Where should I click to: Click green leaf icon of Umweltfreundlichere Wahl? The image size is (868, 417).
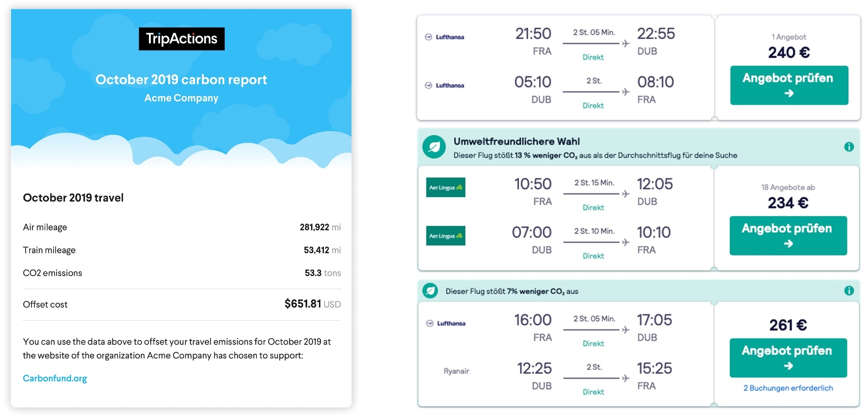[x=434, y=147]
